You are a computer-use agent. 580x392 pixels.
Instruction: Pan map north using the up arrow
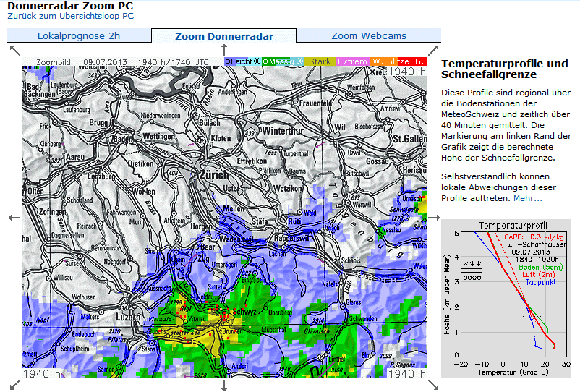point(224,50)
